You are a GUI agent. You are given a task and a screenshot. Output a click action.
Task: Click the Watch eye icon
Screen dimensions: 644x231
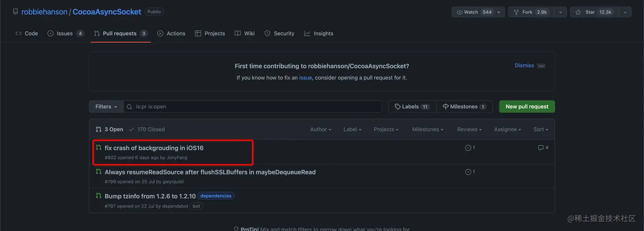460,12
